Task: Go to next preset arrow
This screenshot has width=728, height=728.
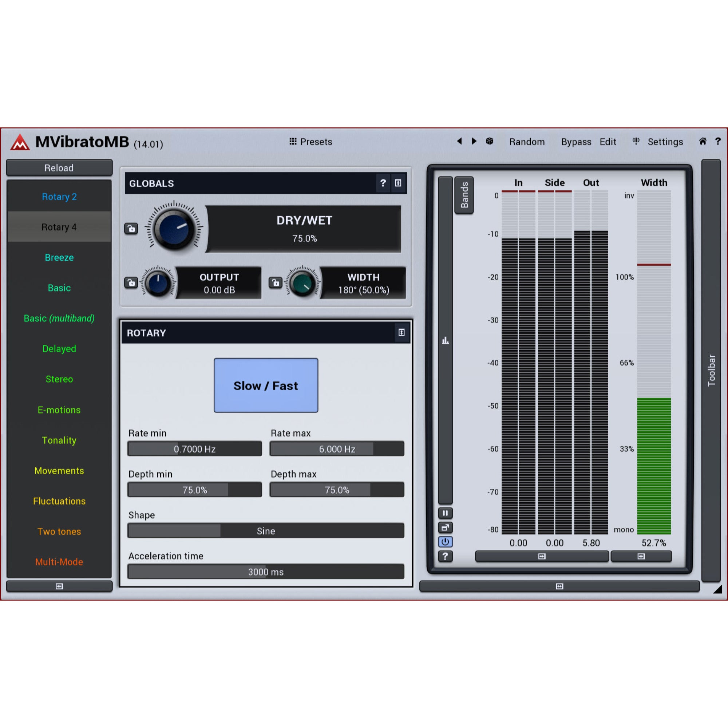Action: [x=474, y=141]
